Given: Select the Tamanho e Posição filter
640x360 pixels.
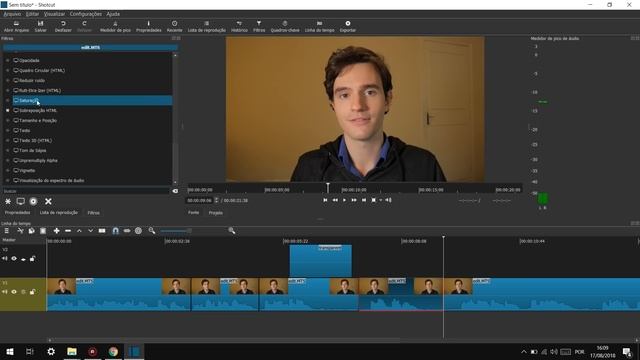Looking at the screenshot, I should coord(92,120).
